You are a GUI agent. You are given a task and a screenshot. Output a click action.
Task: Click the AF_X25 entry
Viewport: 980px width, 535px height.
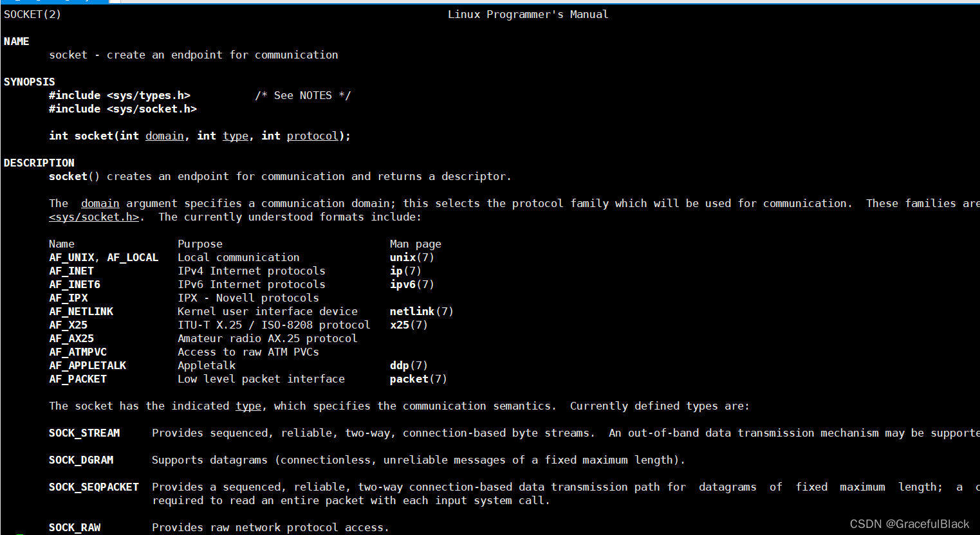[68, 325]
